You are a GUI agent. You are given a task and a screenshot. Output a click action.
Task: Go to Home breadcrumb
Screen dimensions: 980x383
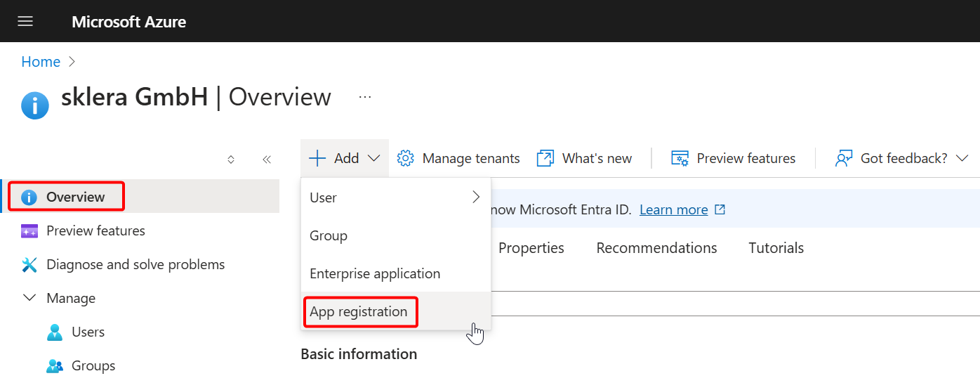[41, 62]
